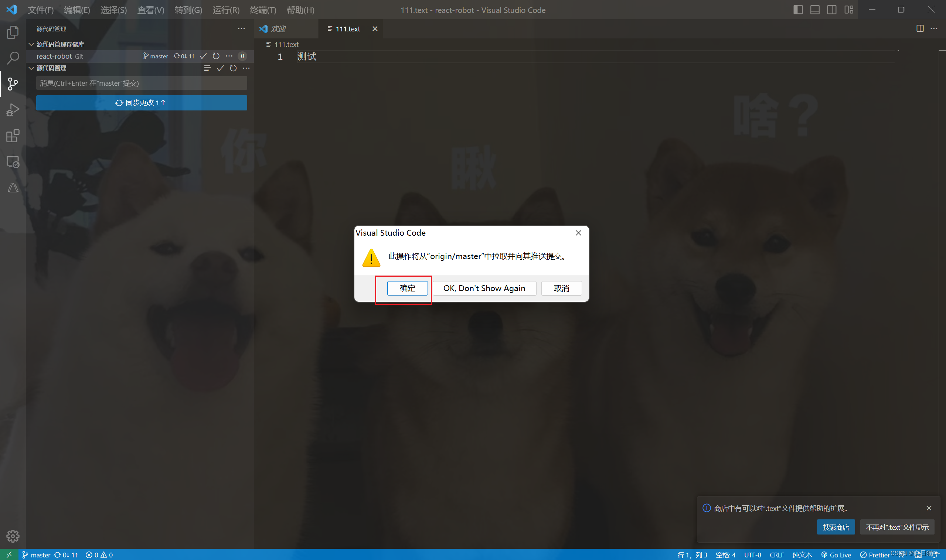Open the Remote Explorer icon
Screen dimensions: 946x560
pyautogui.click(x=13, y=162)
